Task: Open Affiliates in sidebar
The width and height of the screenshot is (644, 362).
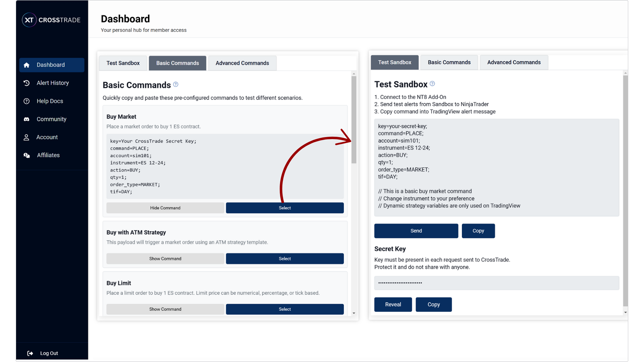Action: point(52,155)
